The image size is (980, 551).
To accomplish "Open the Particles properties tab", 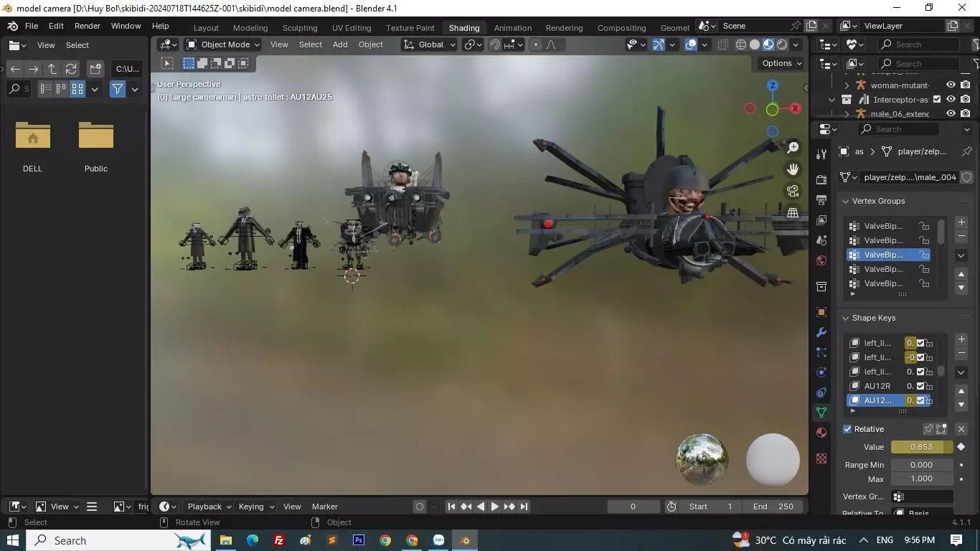I will (x=821, y=352).
